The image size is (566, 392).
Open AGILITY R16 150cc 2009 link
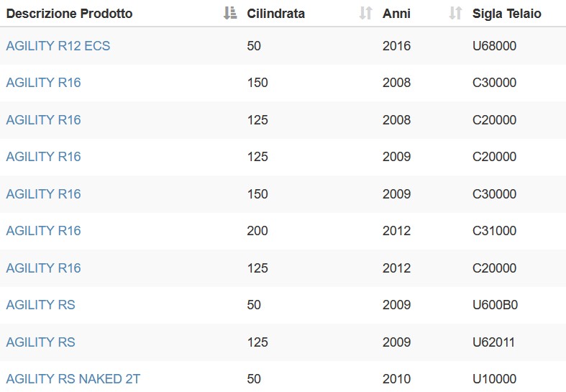coord(43,193)
